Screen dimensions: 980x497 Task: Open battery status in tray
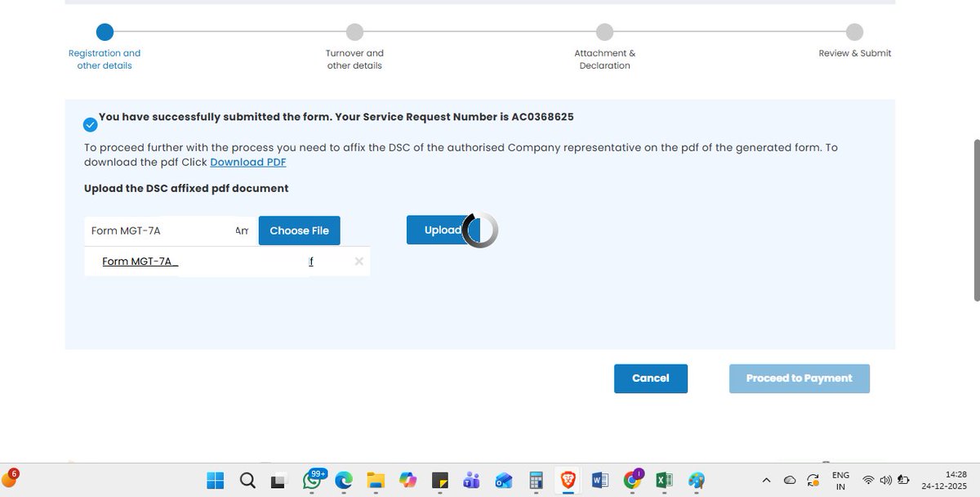pos(903,481)
